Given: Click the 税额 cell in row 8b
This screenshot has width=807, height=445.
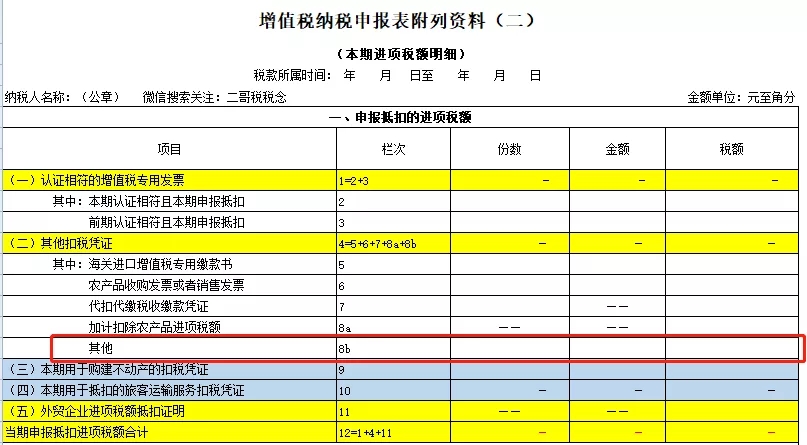Looking at the screenshot, I should point(732,348).
